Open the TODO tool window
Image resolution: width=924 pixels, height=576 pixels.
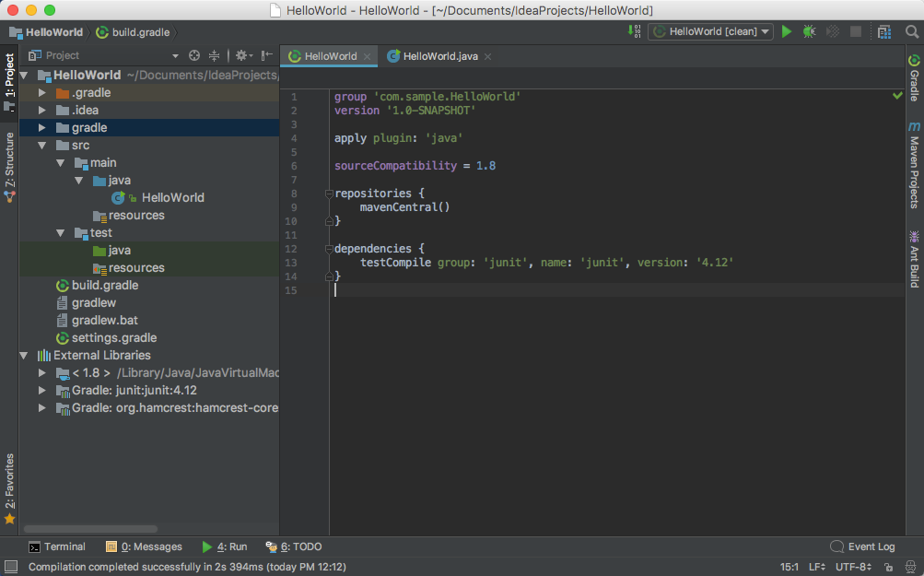[303, 546]
